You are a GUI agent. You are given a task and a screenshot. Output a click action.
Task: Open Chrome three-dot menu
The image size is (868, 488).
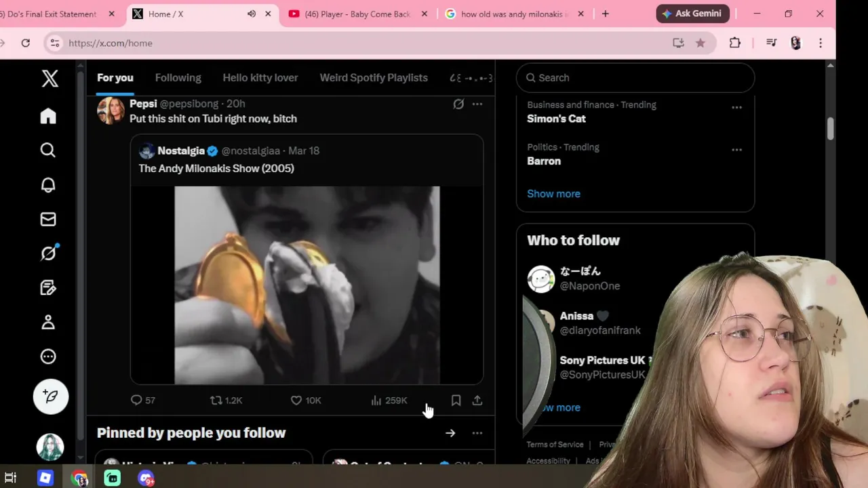point(821,43)
